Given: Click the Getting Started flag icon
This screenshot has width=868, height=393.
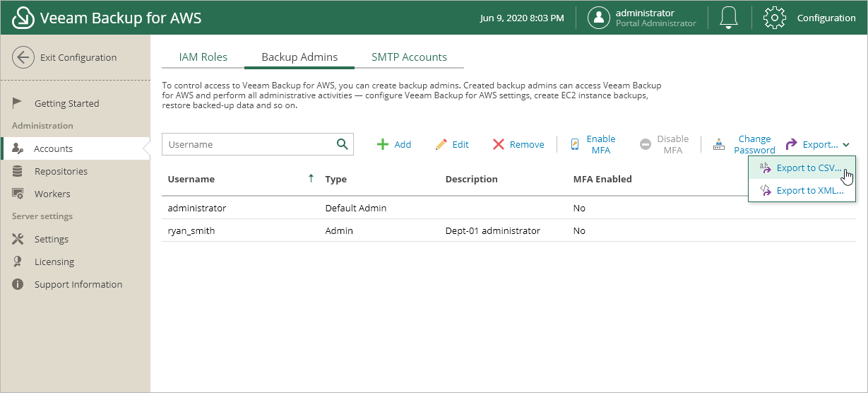Looking at the screenshot, I should 18,103.
